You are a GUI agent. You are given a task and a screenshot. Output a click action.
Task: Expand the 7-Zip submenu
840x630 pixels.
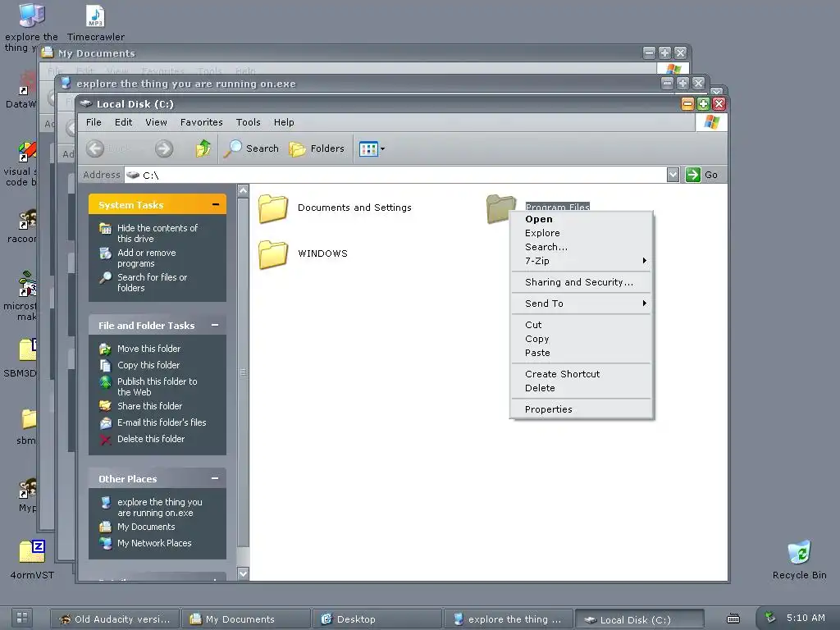581,261
